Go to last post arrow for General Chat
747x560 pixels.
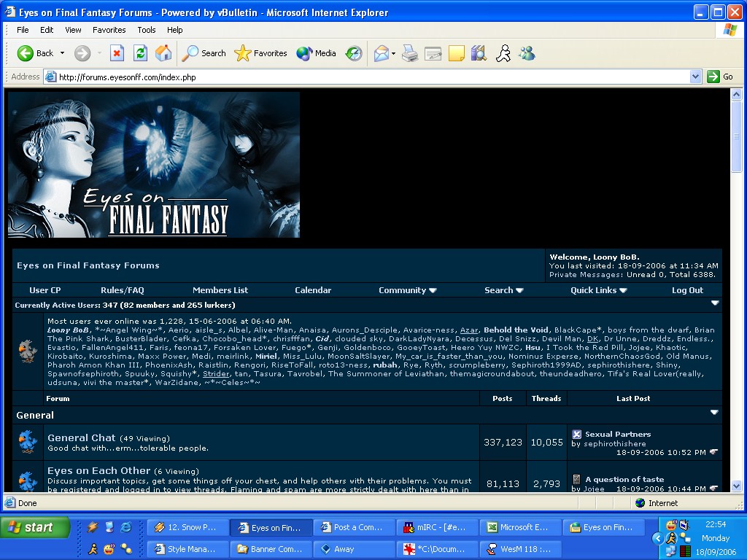[713, 451]
